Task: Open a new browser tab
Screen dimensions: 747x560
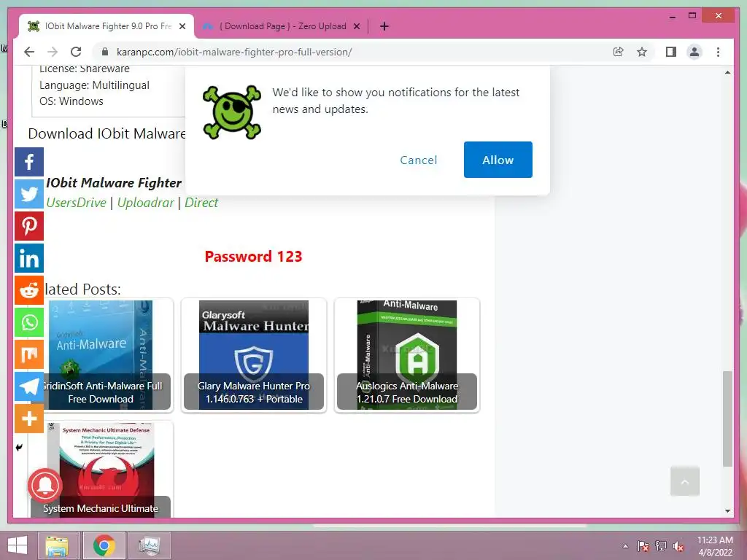Action: 384,26
